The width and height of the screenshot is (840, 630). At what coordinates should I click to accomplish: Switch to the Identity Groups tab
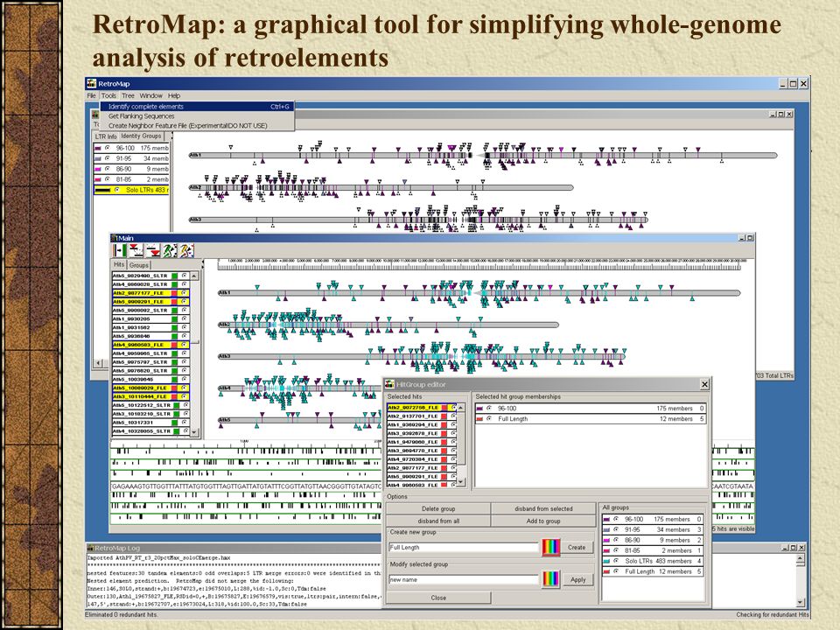coord(141,136)
